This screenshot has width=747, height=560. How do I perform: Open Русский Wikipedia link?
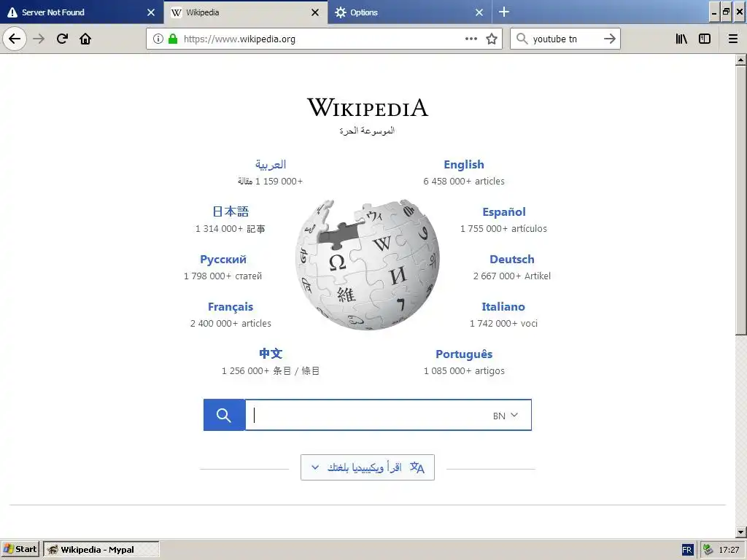[223, 260]
